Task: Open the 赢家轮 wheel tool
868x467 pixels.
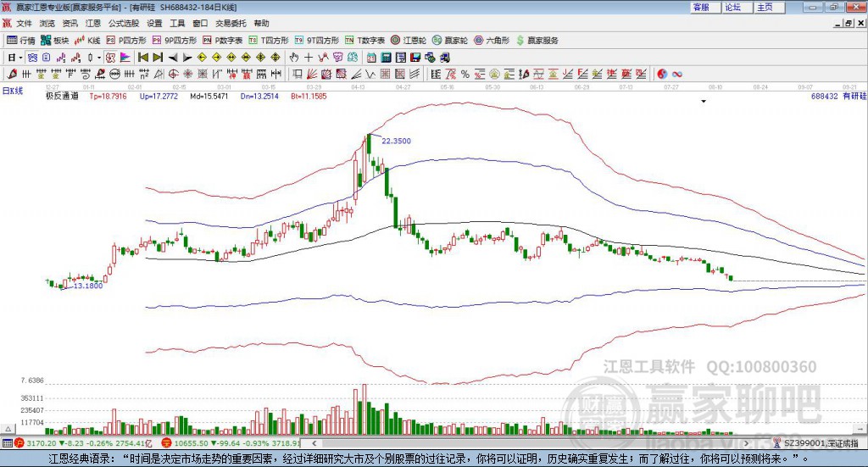Action: click(x=450, y=41)
